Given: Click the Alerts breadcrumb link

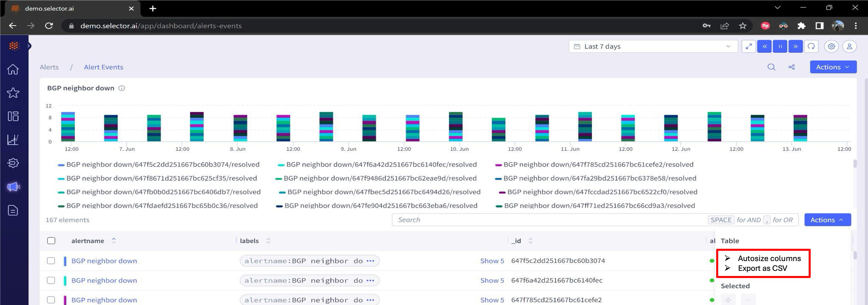Looking at the screenshot, I should (49, 67).
